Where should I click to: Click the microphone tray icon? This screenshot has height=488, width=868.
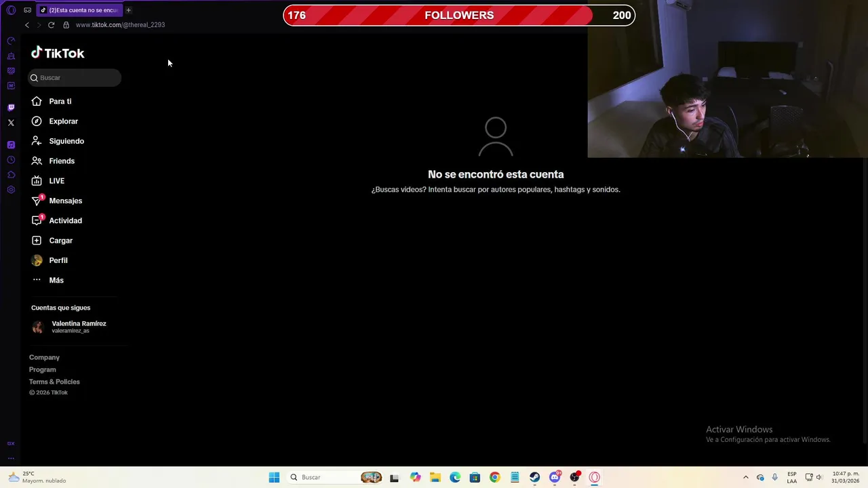774,477
